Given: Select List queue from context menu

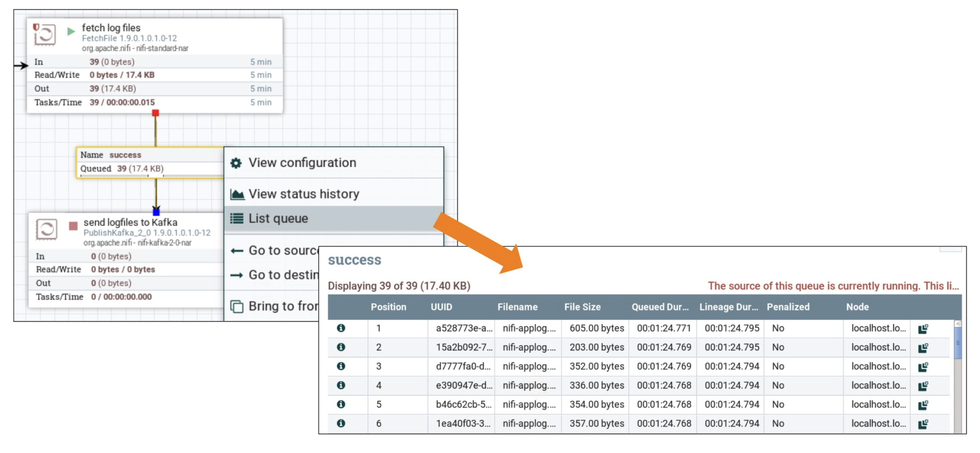Looking at the screenshot, I should click(278, 218).
